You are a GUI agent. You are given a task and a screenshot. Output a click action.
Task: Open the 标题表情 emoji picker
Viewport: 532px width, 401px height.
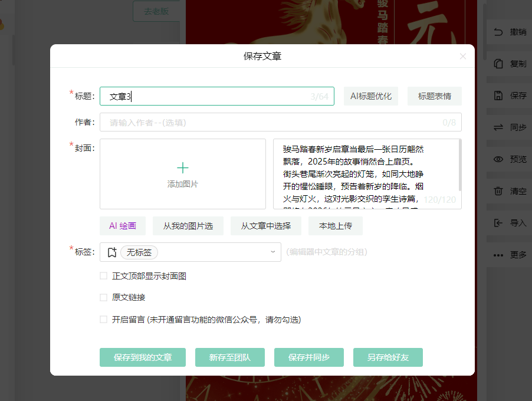click(x=434, y=96)
